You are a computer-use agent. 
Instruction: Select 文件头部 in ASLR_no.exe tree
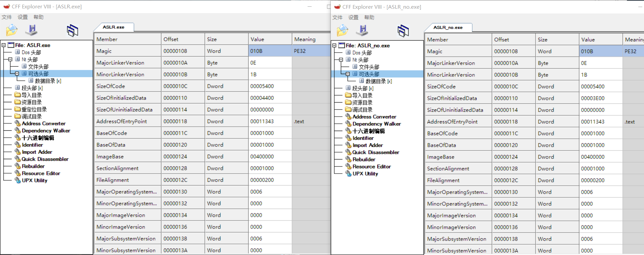coord(369,67)
